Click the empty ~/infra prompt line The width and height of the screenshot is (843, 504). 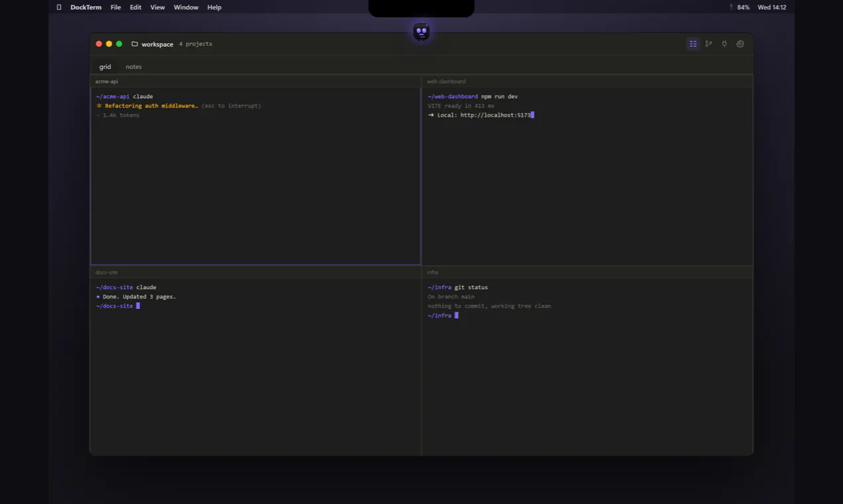443,316
